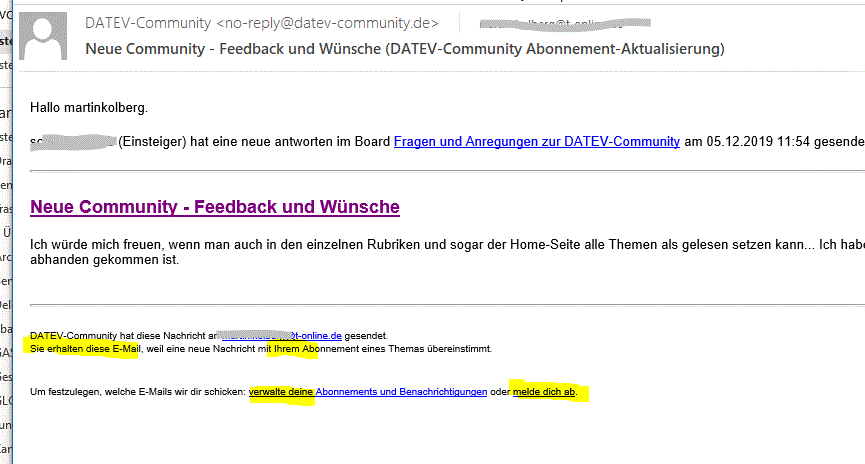Open 'verwalte deine Abonnements und Benachrichtigungen' link

pyautogui.click(x=368, y=391)
